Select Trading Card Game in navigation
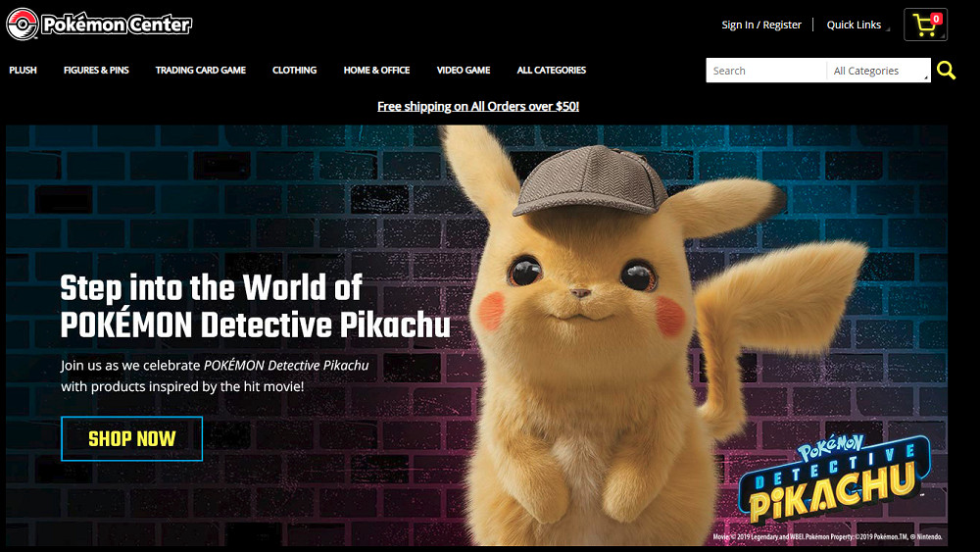980x552 pixels. [200, 71]
